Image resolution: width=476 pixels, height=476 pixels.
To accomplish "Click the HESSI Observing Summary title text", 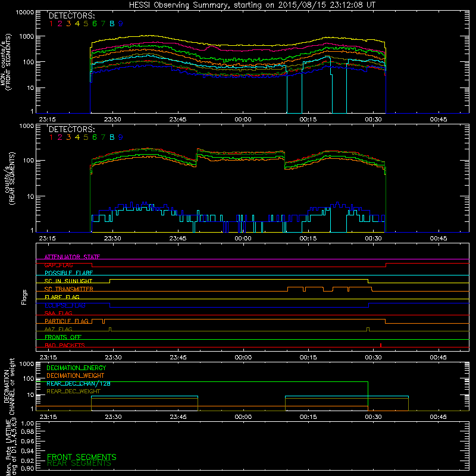I will coord(252,5).
